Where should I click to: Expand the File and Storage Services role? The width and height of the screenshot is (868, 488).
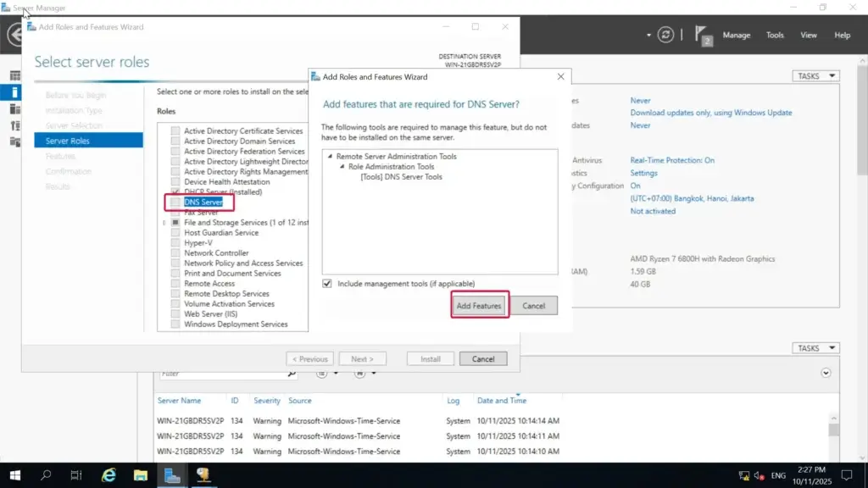click(164, 223)
